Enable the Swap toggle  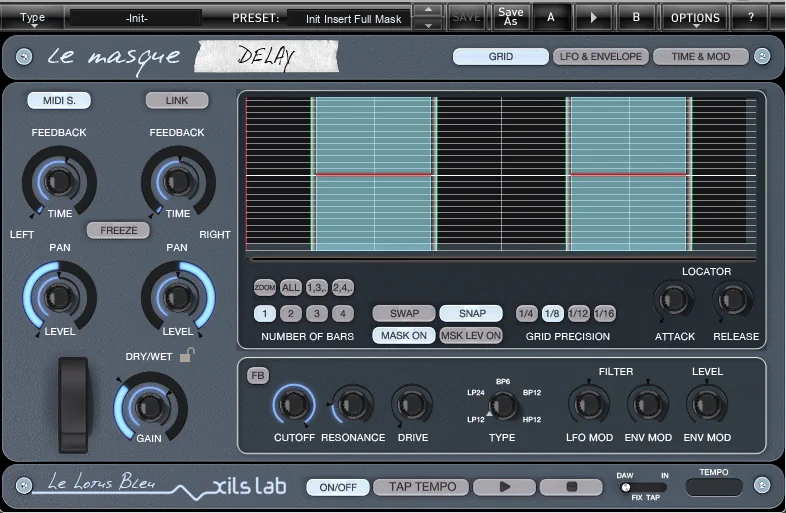(x=404, y=313)
